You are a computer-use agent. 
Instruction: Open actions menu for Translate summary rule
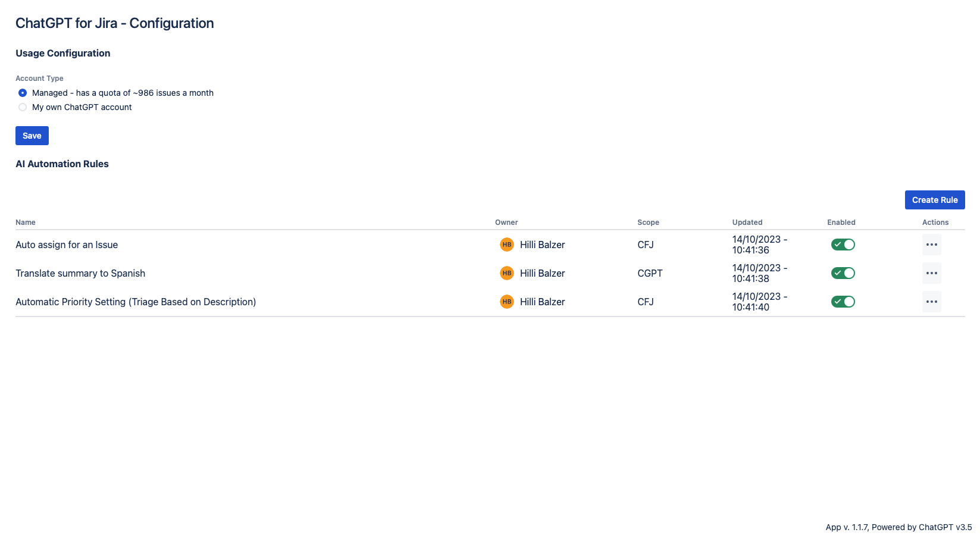coord(932,273)
